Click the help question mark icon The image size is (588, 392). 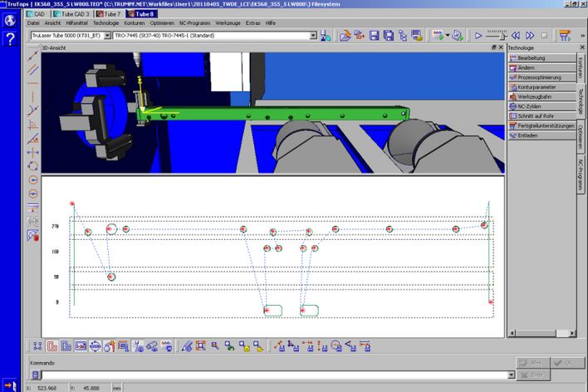(x=10, y=39)
